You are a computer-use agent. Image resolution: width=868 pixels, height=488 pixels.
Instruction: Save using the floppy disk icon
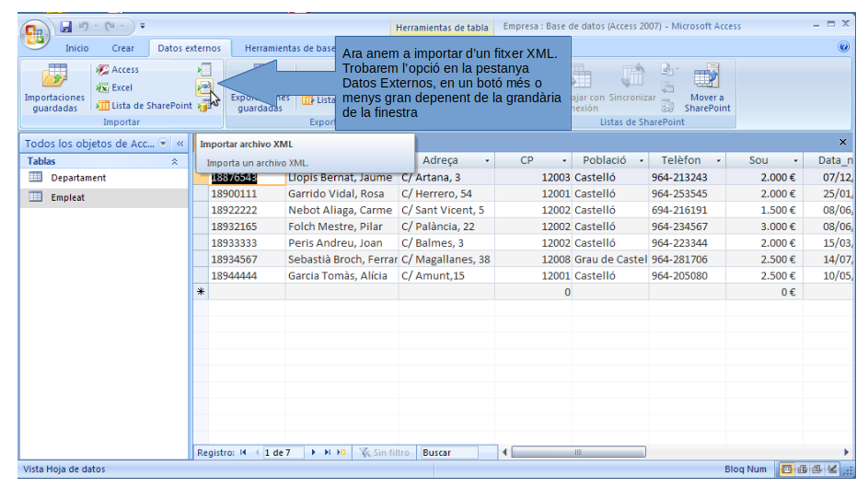pos(66,26)
